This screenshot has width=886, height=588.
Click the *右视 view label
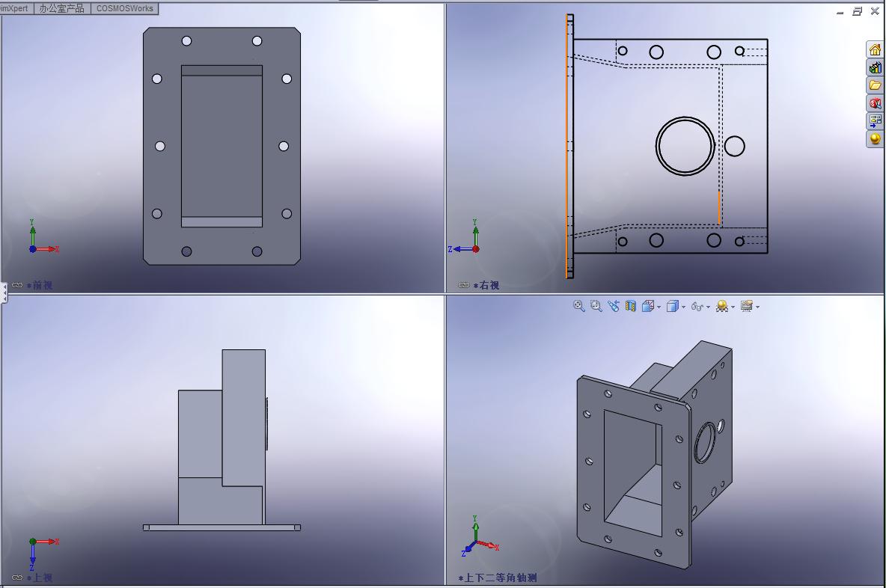(x=486, y=285)
